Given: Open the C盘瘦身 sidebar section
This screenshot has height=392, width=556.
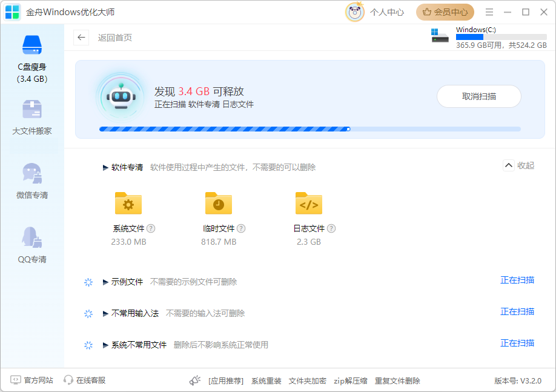Looking at the screenshot, I should pos(32,59).
